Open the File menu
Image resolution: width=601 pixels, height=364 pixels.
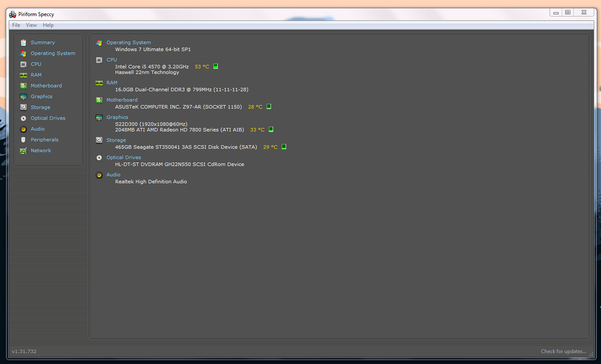(x=16, y=25)
